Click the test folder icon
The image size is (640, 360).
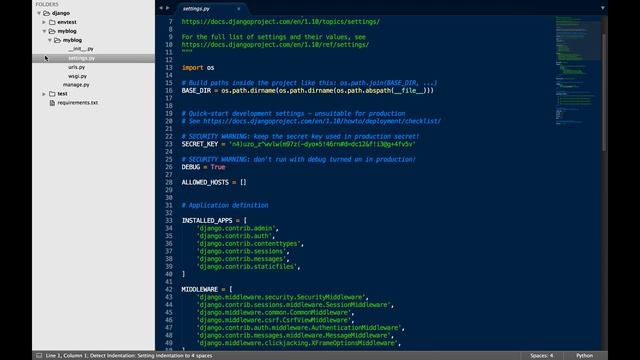pyautogui.click(x=52, y=94)
